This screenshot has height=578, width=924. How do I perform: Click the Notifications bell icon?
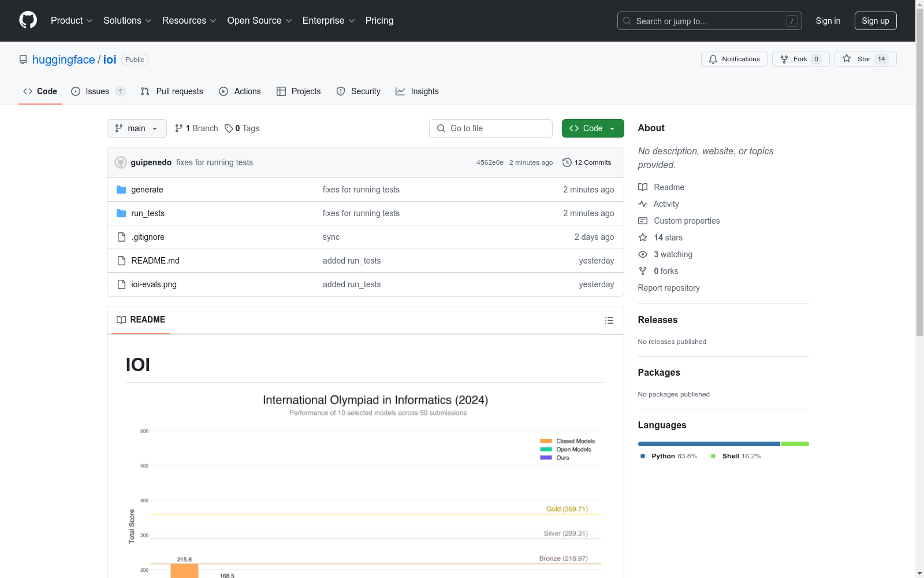click(713, 59)
